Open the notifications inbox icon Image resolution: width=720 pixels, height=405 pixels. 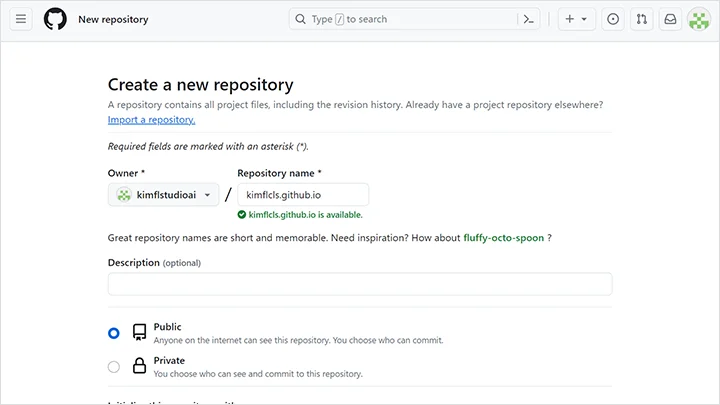(x=670, y=19)
